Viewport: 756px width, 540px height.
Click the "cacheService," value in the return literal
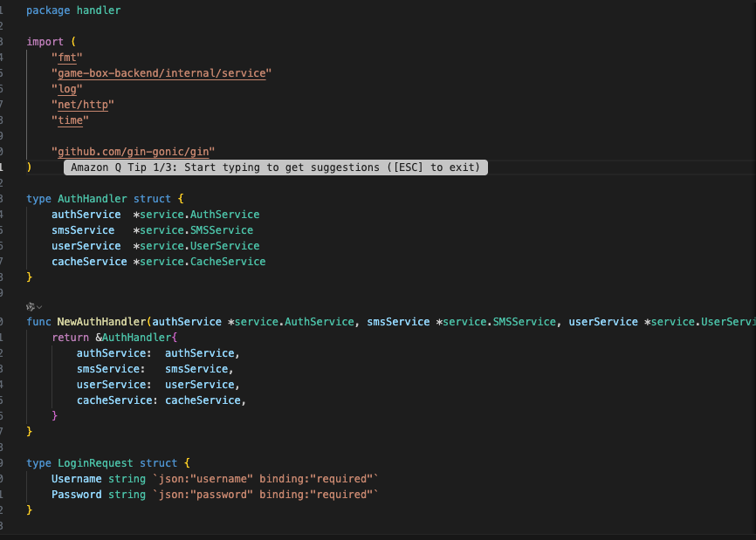click(x=206, y=400)
